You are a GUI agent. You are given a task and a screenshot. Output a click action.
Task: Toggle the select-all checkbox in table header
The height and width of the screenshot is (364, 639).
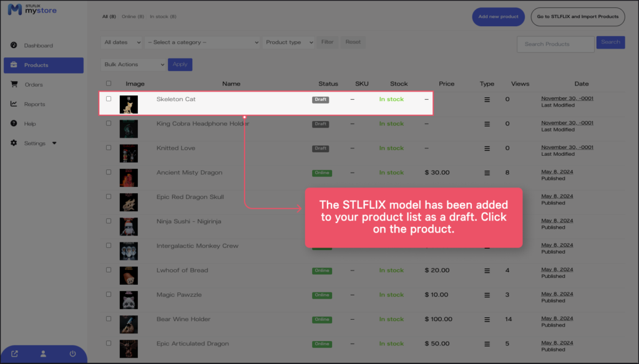coord(109,84)
